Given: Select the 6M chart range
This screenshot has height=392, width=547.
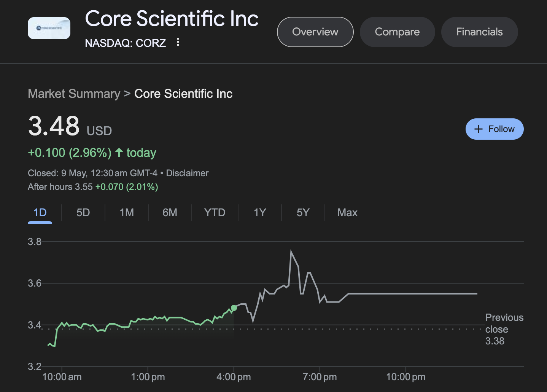Looking at the screenshot, I should pyautogui.click(x=170, y=212).
